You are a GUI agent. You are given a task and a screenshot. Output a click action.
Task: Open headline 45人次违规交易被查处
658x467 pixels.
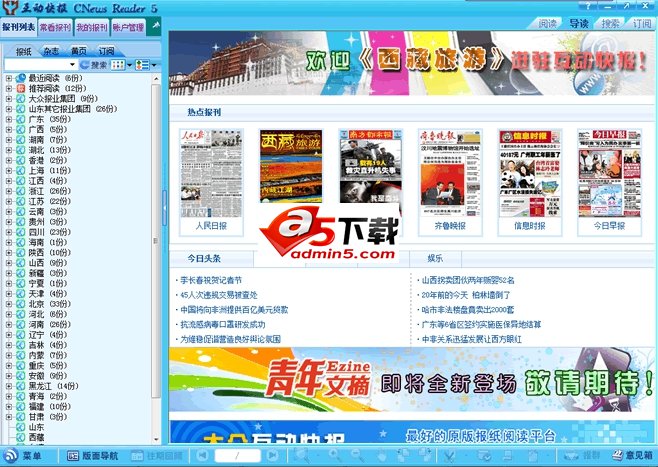pos(219,295)
